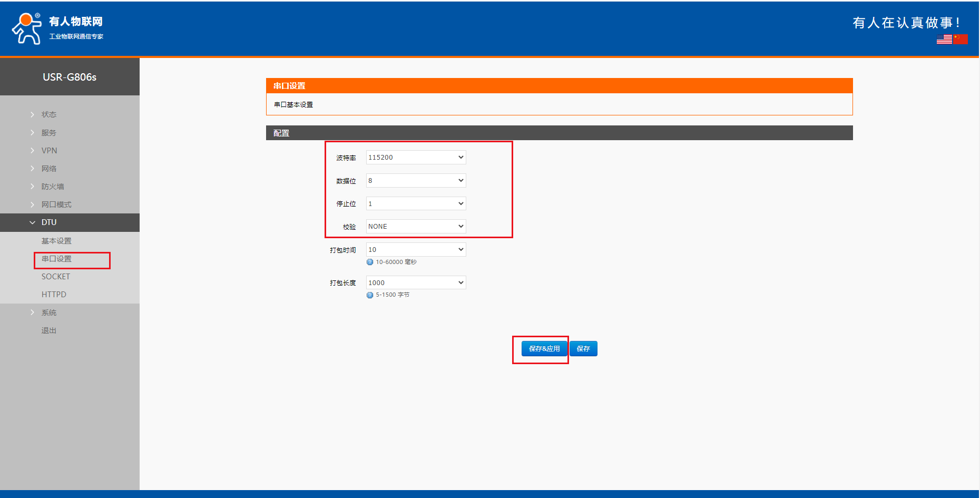The width and height of the screenshot is (980, 498).
Task: Collapse the DTU menu chevron
Action: tap(33, 222)
